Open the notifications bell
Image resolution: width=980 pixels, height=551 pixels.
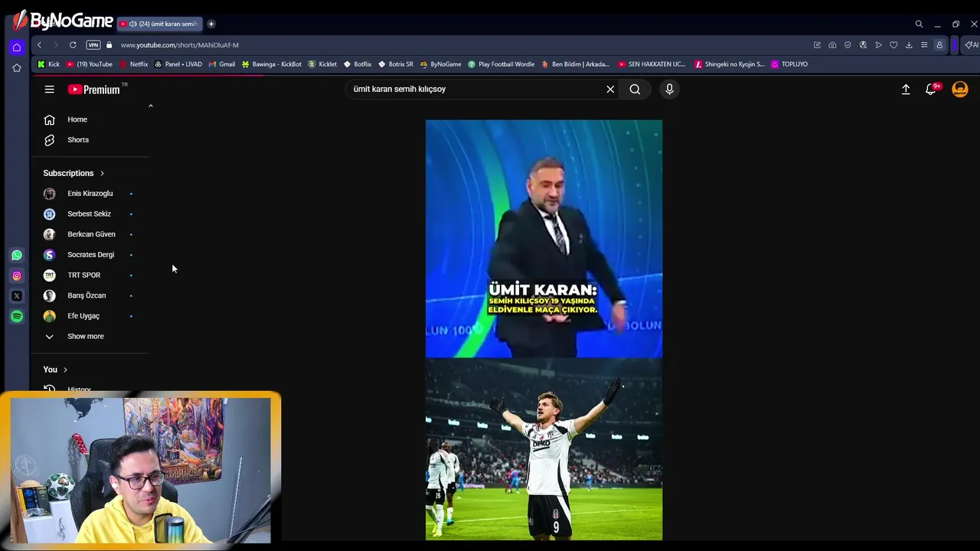(x=931, y=90)
